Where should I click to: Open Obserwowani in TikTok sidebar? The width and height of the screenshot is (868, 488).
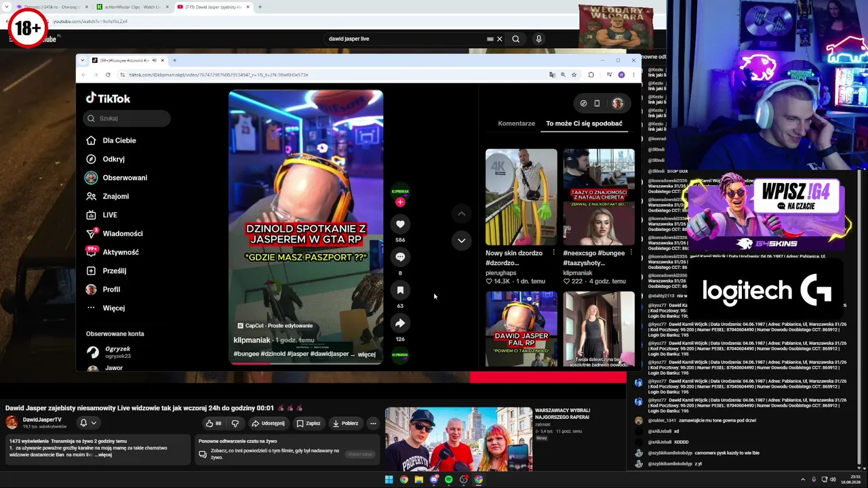(x=125, y=178)
